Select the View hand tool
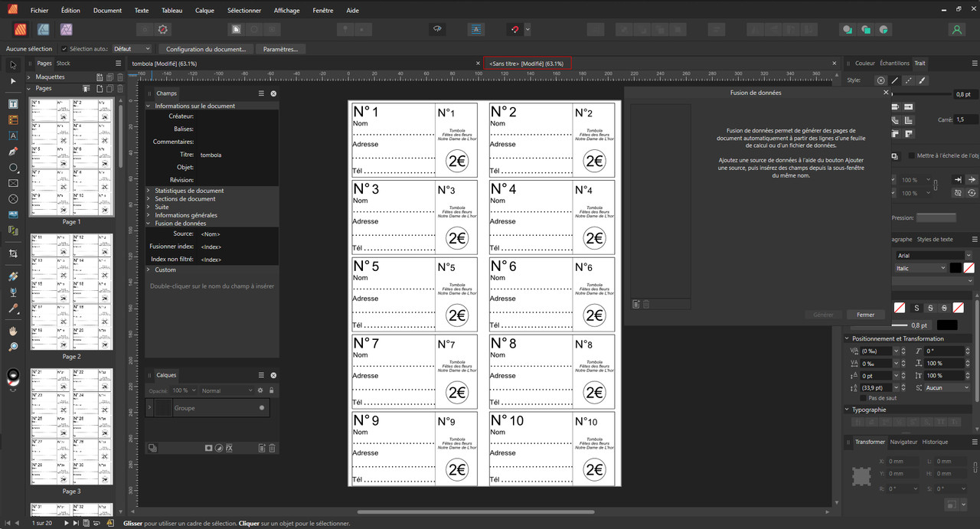Image resolution: width=980 pixels, height=529 pixels. pyautogui.click(x=13, y=331)
